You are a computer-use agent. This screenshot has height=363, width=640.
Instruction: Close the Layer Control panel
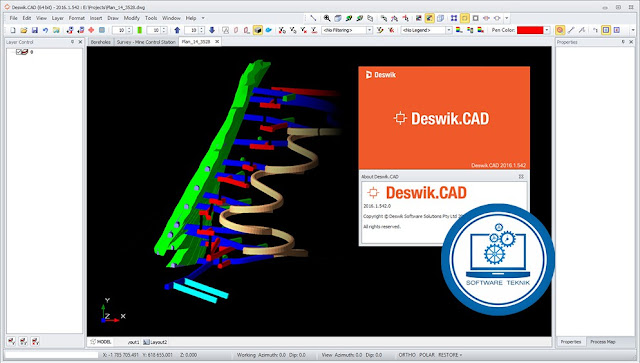tap(80, 42)
